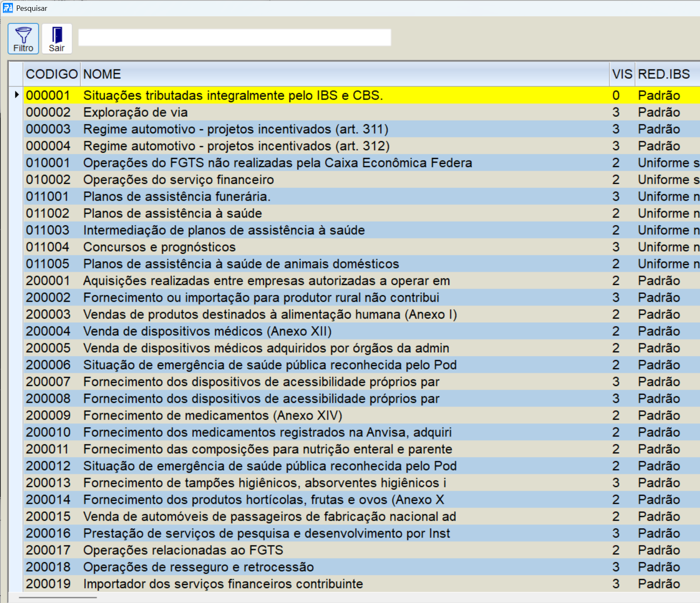This screenshot has height=603, width=700.
Task: Click code cell 011001
Action: pos(48,197)
